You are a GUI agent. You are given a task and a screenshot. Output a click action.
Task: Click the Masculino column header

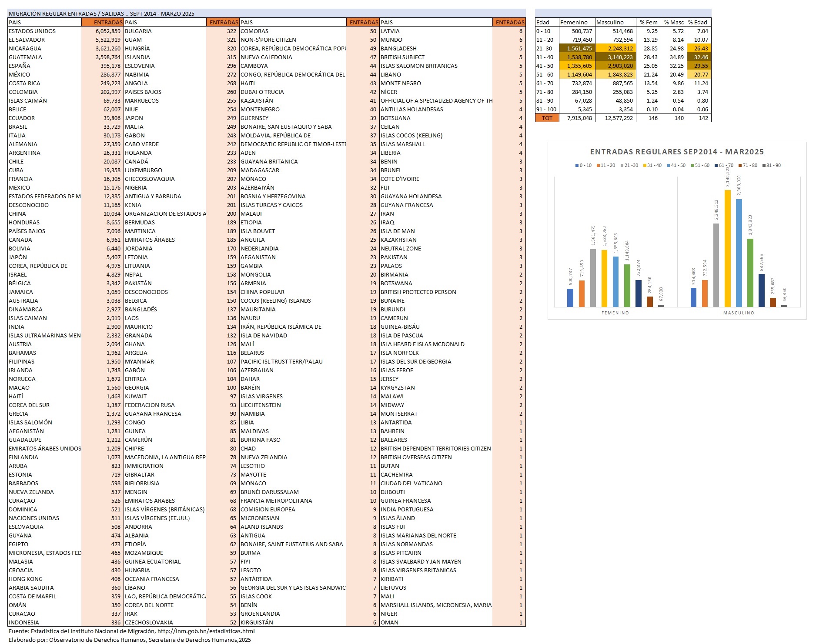(x=610, y=22)
